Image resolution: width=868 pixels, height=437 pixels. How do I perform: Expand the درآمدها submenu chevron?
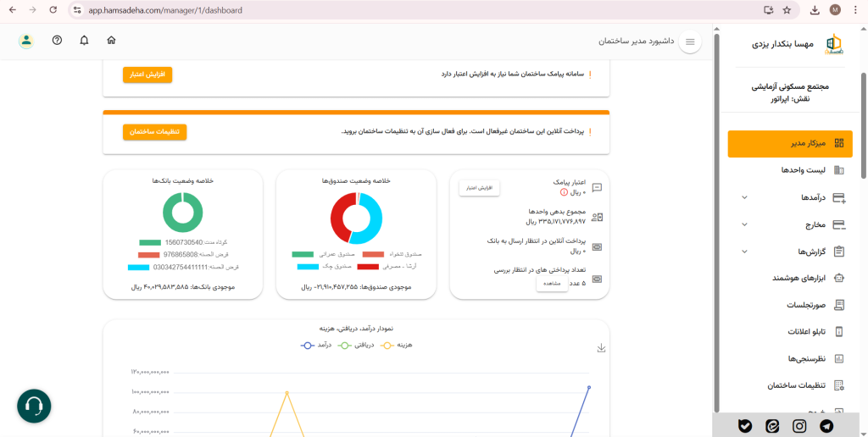744,197
